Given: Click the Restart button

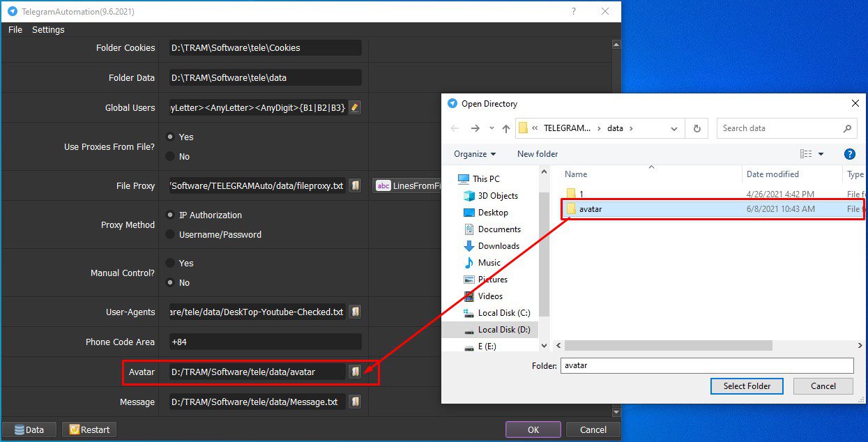Looking at the screenshot, I should (x=89, y=429).
